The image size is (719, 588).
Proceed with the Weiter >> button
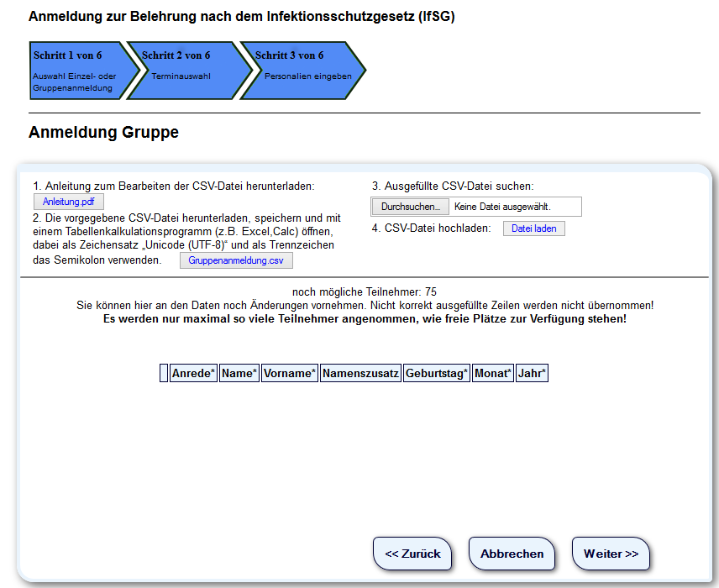[611, 554]
